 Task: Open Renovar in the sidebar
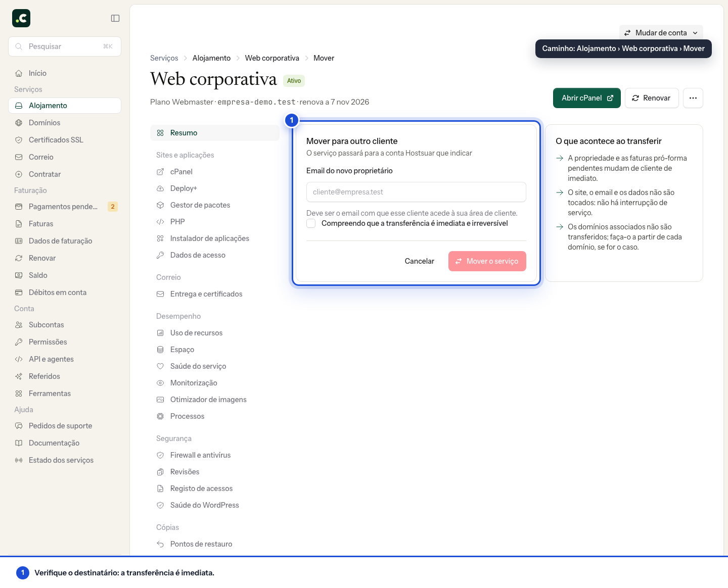65,258
